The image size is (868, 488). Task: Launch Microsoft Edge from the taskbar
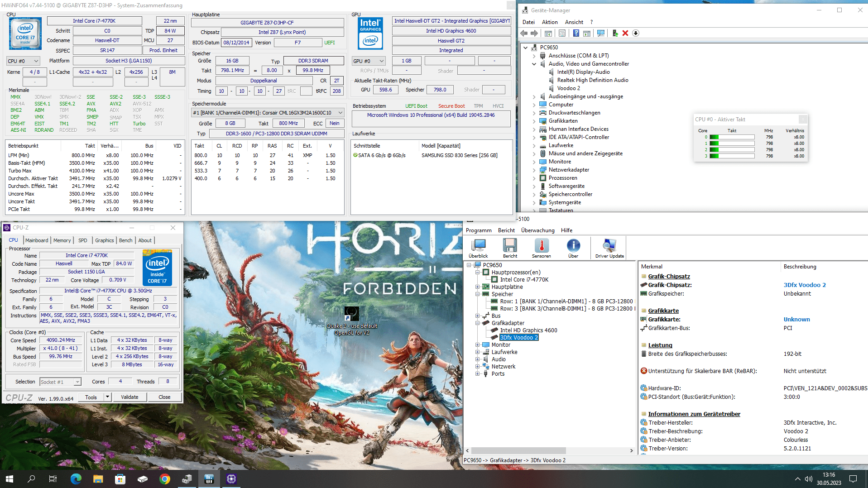pyautogui.click(x=76, y=478)
